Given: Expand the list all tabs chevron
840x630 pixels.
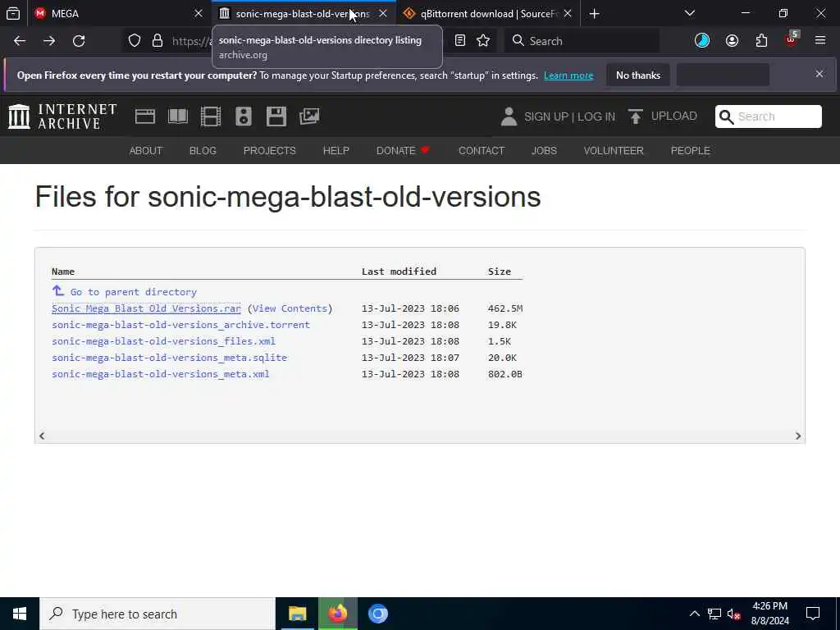Looking at the screenshot, I should pos(689,13).
